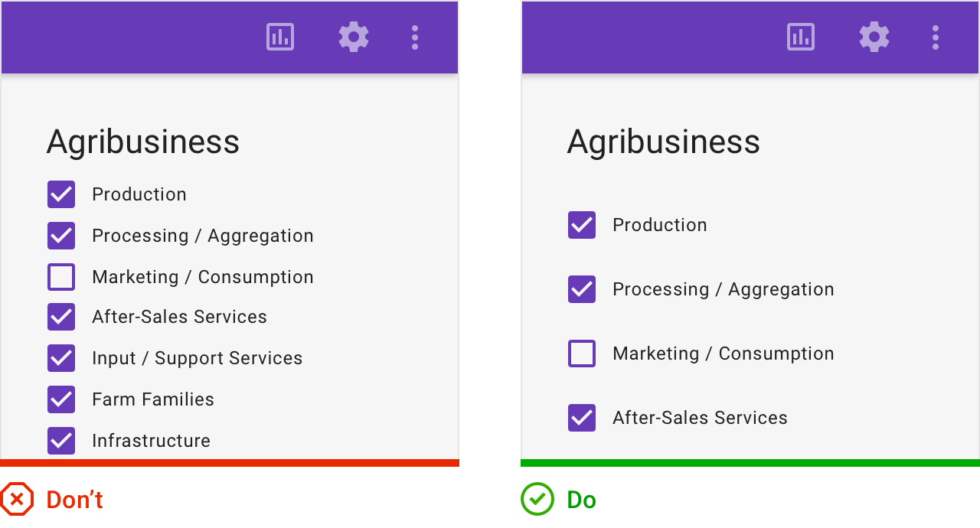Enable the Marketing / Consumption checkbox in the left panel
The image size is (980, 528).
[61, 277]
